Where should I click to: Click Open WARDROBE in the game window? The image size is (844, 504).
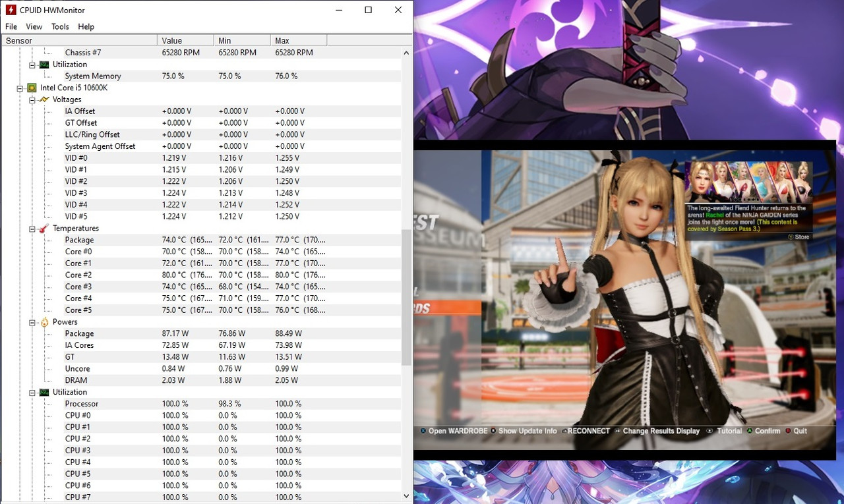(453, 431)
